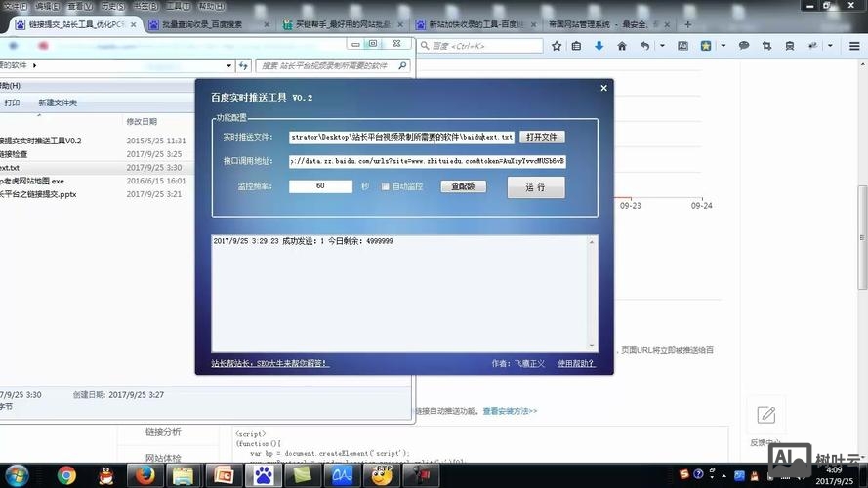Click the chat bubble toolbar icon
Viewport: 868px width, 488px height.
pos(744,46)
